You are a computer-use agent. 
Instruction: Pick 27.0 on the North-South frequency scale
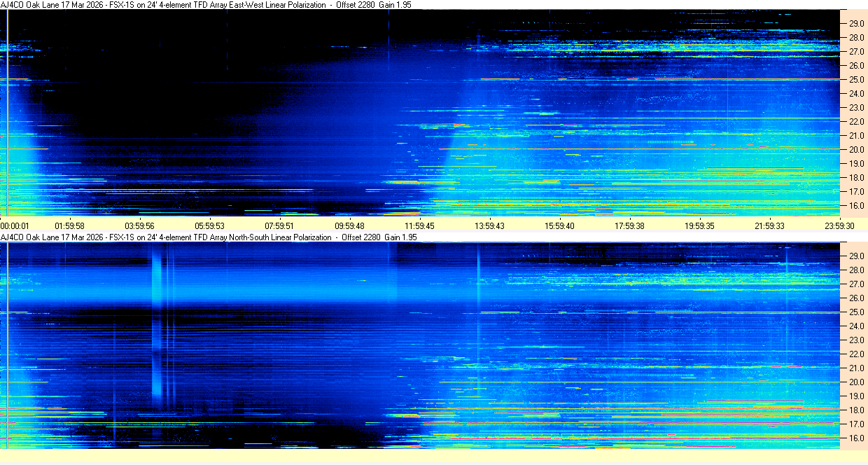[857, 284]
